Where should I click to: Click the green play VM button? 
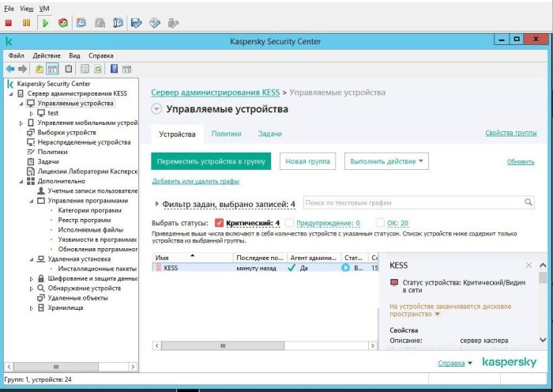(x=45, y=23)
